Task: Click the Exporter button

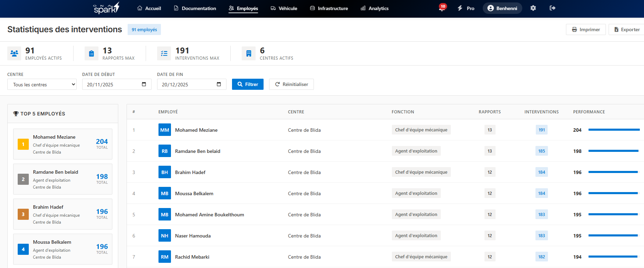Action: click(x=627, y=29)
